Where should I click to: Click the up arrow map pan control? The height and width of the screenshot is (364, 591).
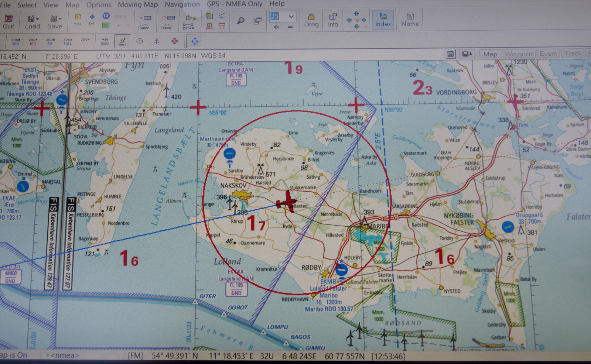(x=356, y=13)
